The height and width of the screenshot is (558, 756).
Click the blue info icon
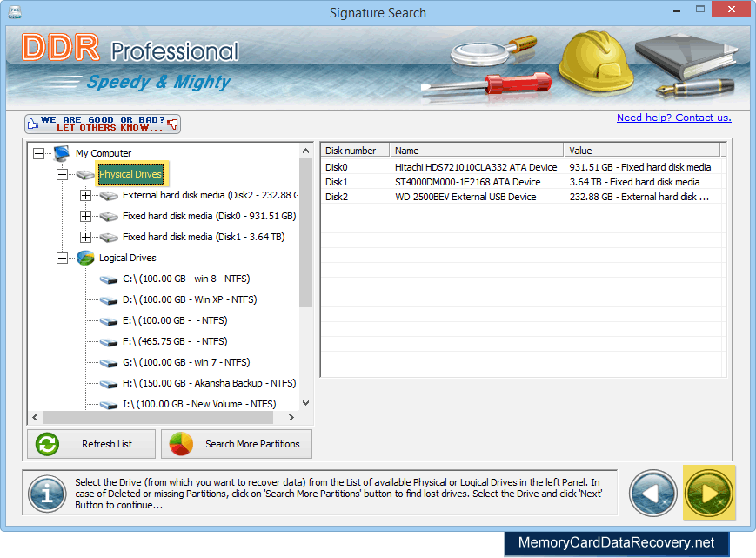click(47, 494)
